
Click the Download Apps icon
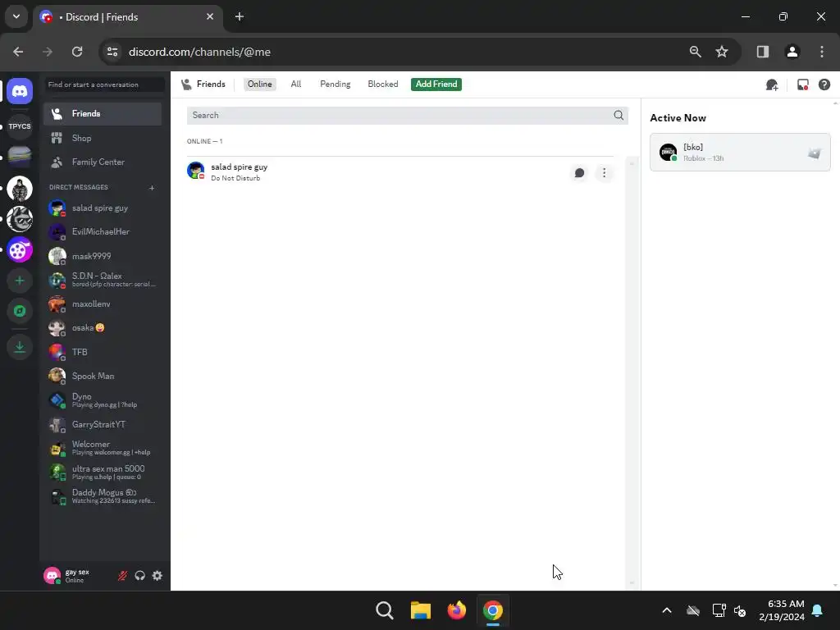point(20,347)
